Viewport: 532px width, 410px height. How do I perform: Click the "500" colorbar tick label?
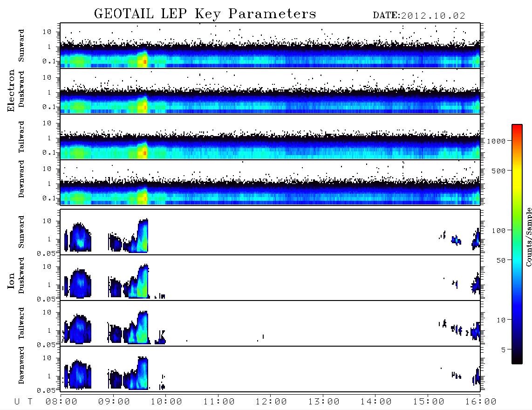tap(498, 171)
